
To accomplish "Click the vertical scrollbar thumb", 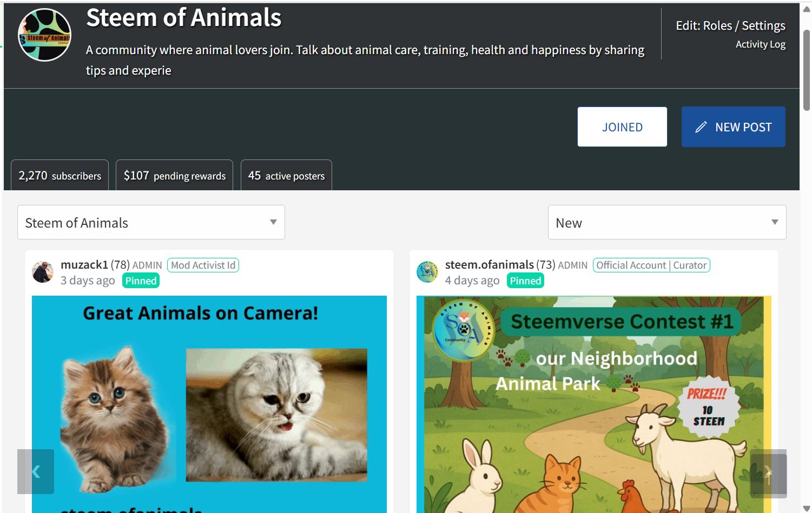I will pos(806,70).
